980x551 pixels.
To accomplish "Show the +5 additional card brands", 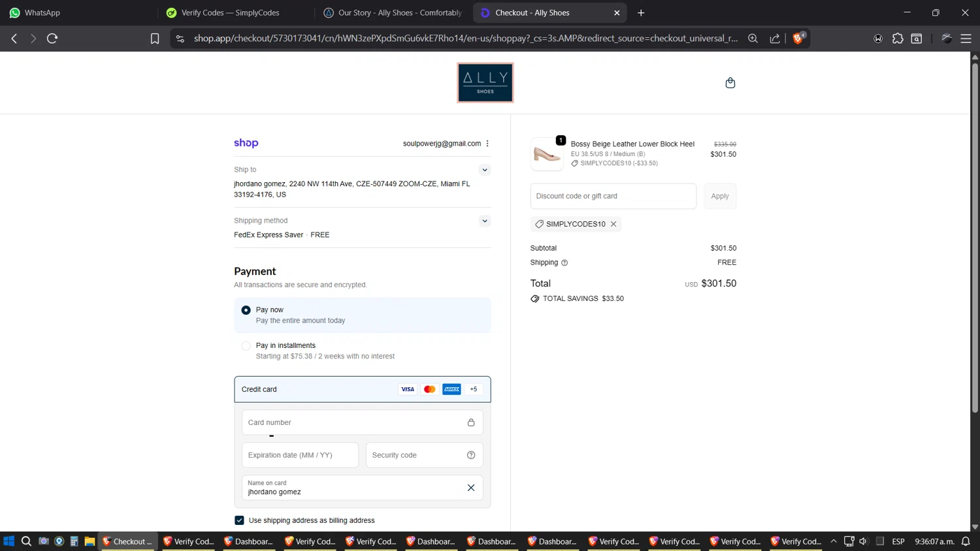I will click(x=474, y=389).
